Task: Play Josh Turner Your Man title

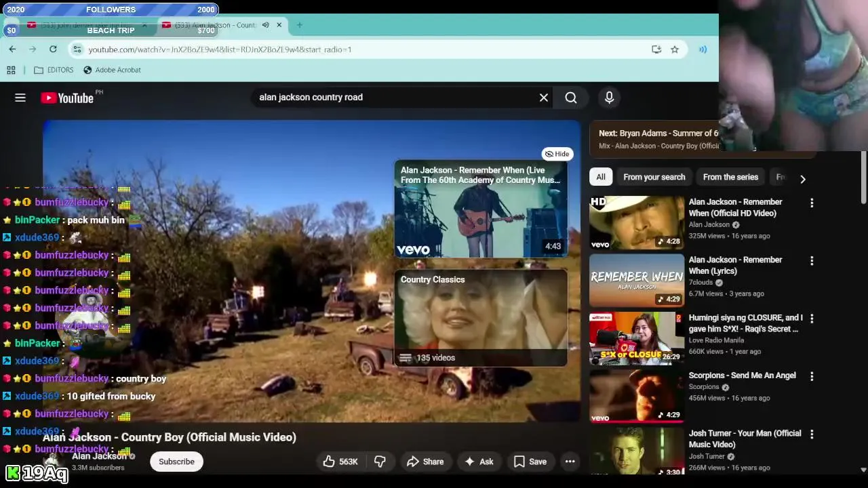Action: (x=745, y=439)
